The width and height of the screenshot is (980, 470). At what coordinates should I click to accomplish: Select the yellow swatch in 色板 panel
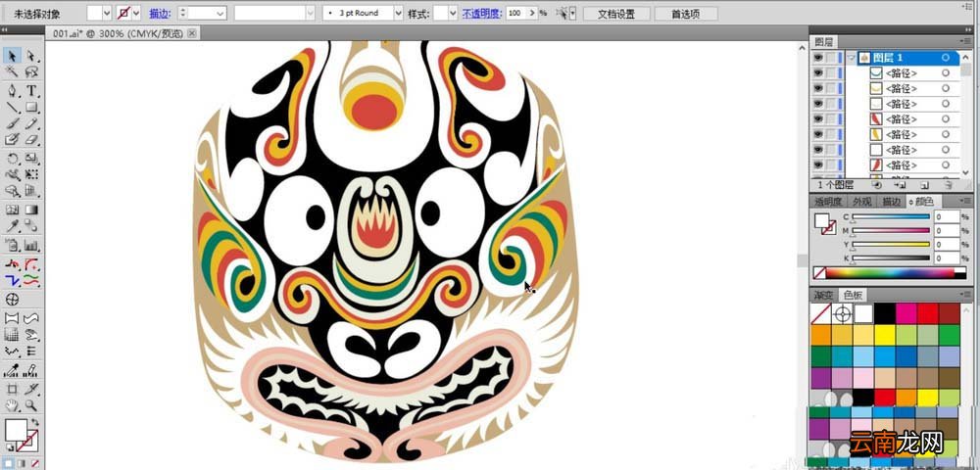(x=884, y=335)
